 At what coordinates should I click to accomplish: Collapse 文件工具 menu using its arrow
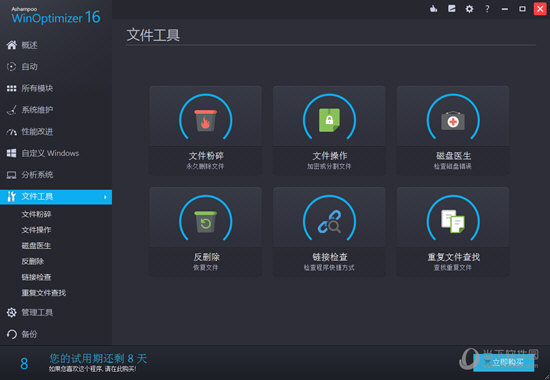point(105,197)
